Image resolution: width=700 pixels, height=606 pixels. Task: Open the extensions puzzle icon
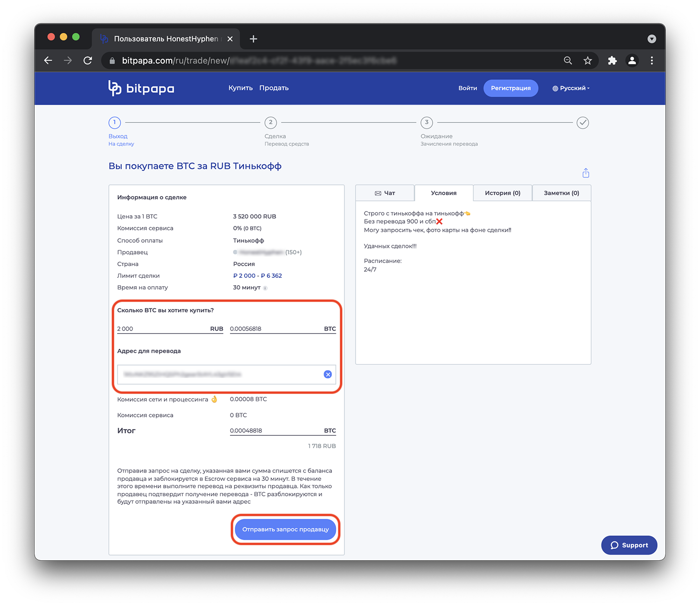point(612,61)
